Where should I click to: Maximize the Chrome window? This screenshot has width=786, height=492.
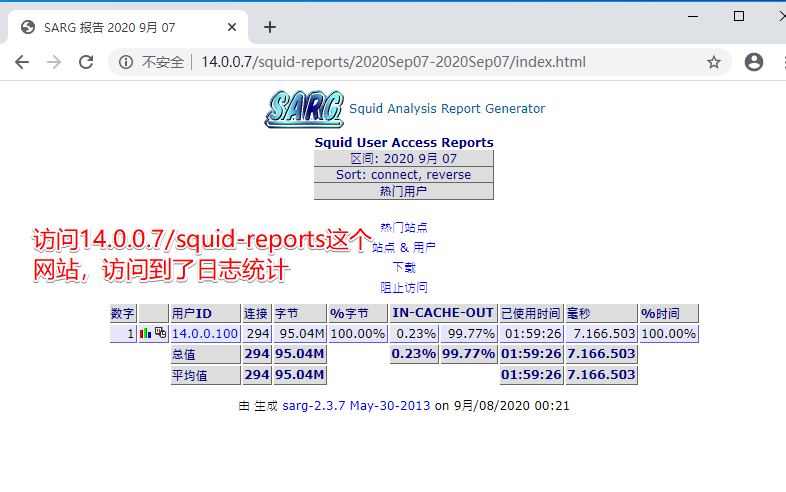point(738,16)
